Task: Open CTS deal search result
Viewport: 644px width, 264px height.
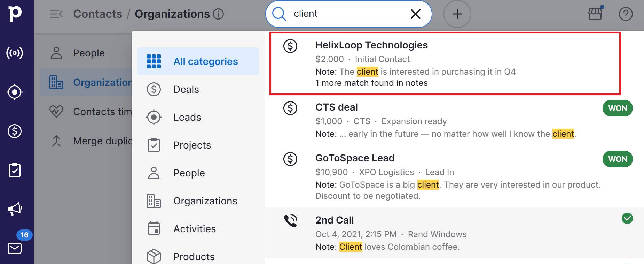Action: point(454,120)
